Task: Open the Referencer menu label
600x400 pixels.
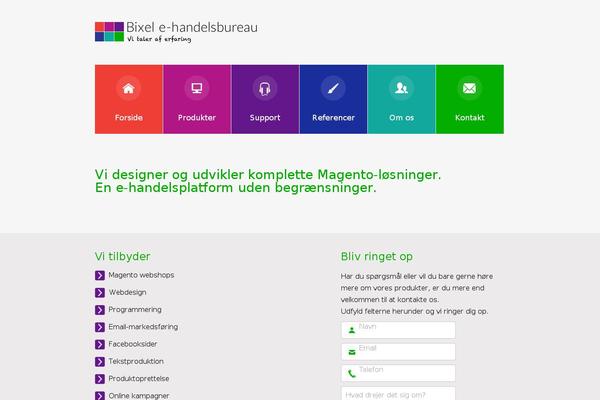Action: coord(333,118)
